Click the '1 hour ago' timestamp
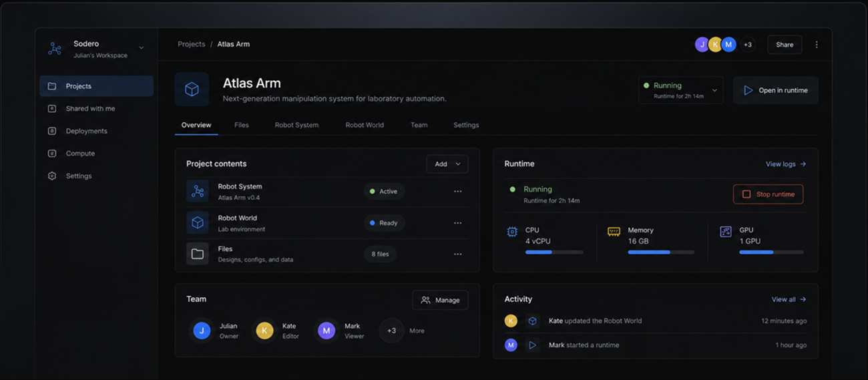868x380 pixels. click(791, 345)
